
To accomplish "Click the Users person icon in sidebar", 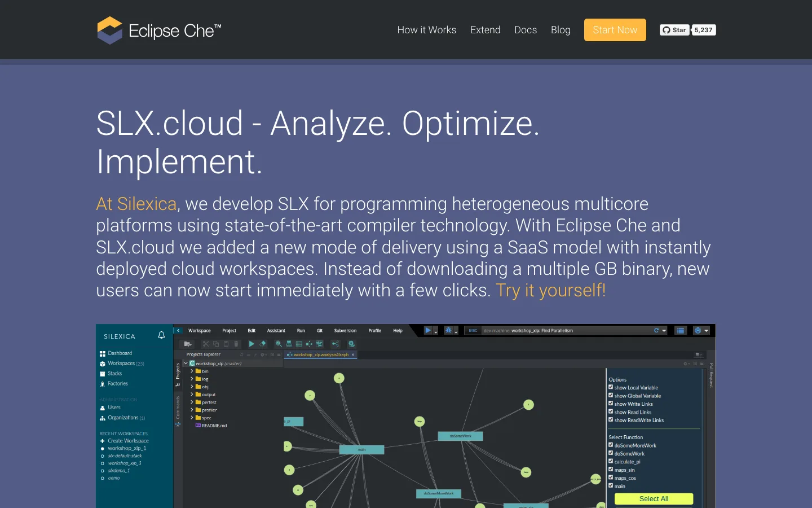I will (103, 408).
